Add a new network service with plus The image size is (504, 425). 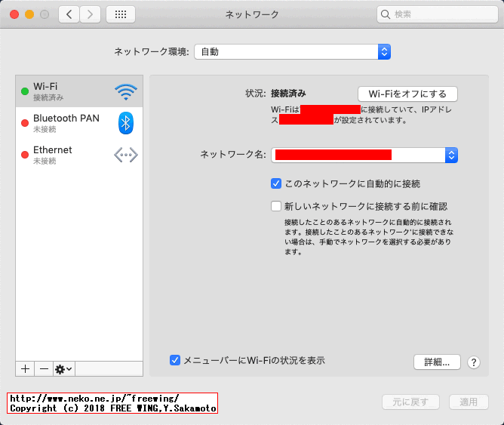click(x=25, y=368)
